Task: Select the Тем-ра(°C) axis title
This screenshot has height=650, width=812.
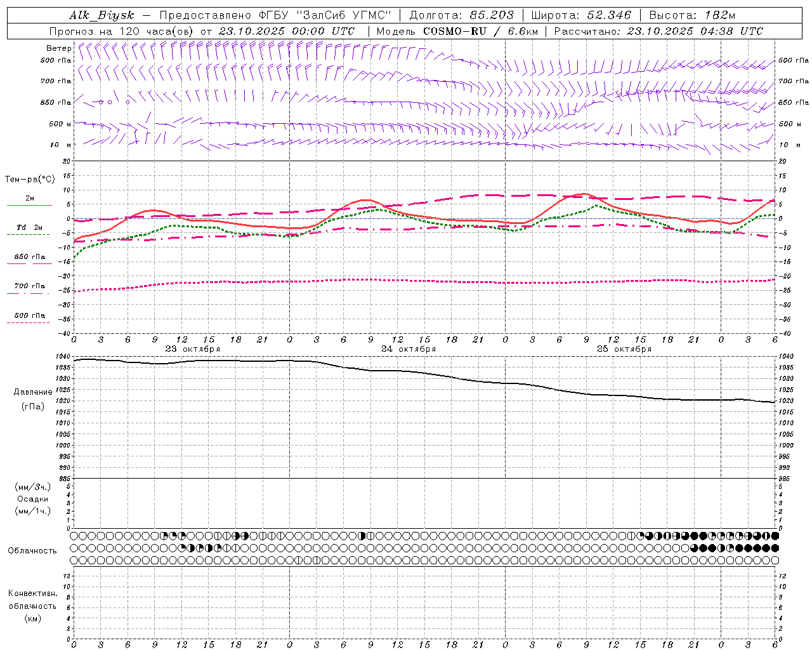Action: (30, 180)
